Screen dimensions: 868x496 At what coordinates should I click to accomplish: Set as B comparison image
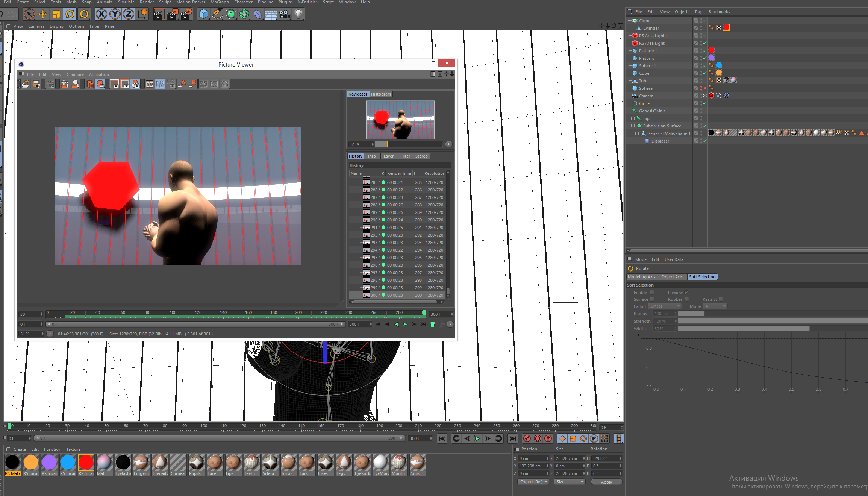pyautogui.click(x=193, y=84)
